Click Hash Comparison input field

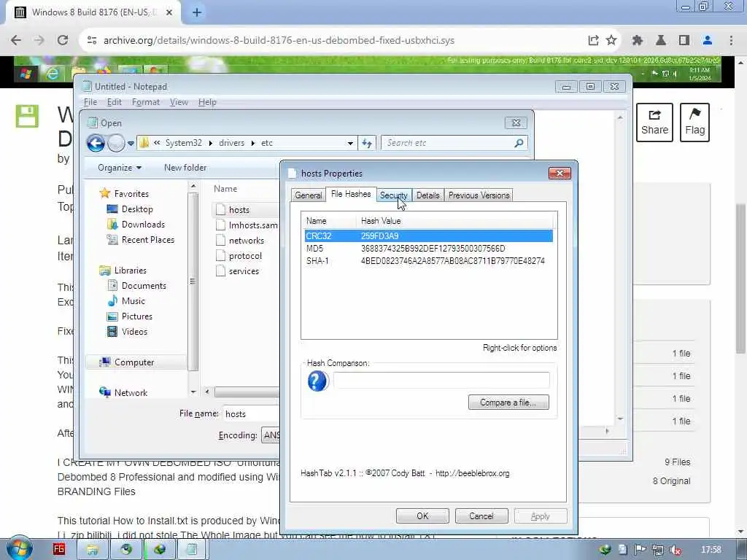[x=441, y=381]
